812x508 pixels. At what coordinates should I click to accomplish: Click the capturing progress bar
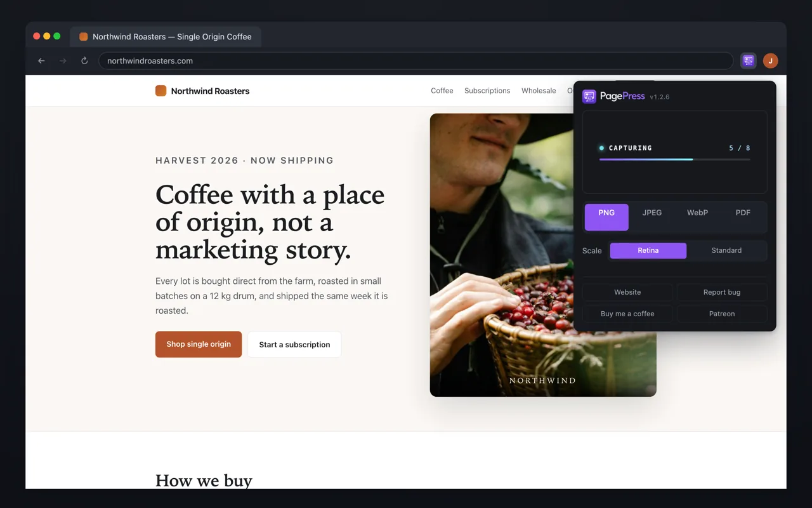click(675, 159)
